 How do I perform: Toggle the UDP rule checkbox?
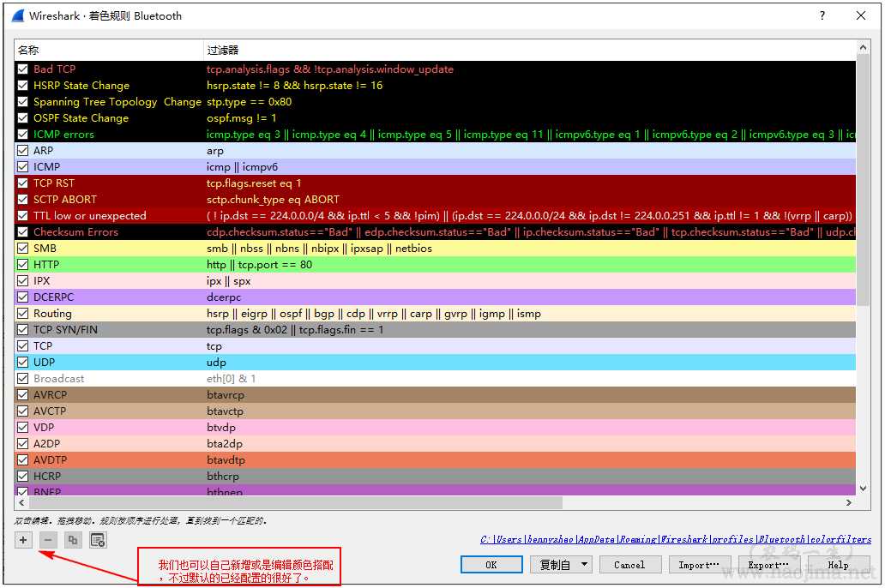(x=22, y=363)
